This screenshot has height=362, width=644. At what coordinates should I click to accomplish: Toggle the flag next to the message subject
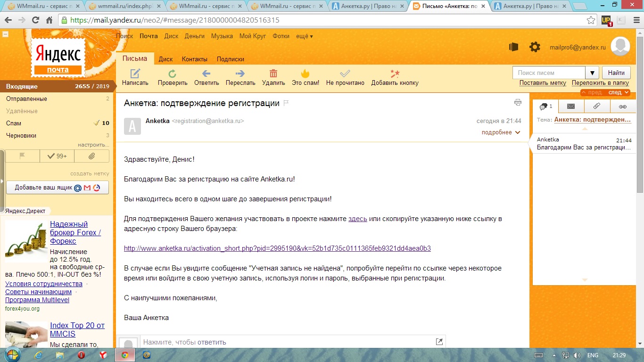[286, 103]
